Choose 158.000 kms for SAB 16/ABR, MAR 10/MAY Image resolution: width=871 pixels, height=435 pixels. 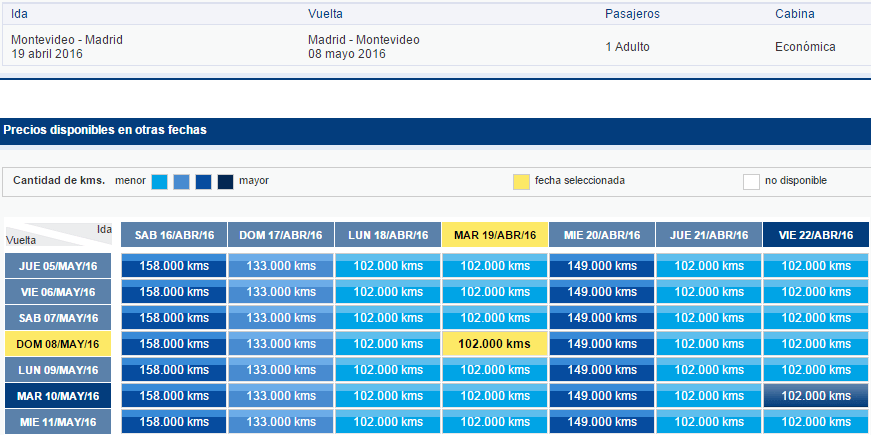point(174,396)
